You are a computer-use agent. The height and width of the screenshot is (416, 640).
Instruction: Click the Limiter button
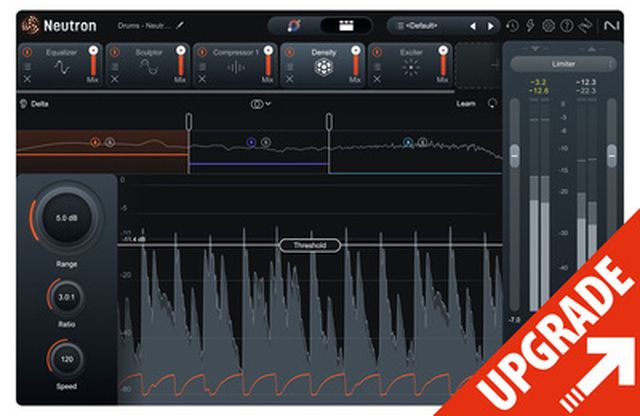coord(562,63)
